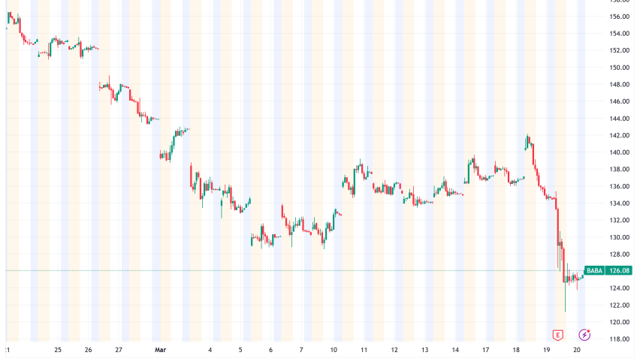The width and height of the screenshot is (640, 364).
Task: Click the 118.00 price scale label
Action: pyautogui.click(x=620, y=339)
